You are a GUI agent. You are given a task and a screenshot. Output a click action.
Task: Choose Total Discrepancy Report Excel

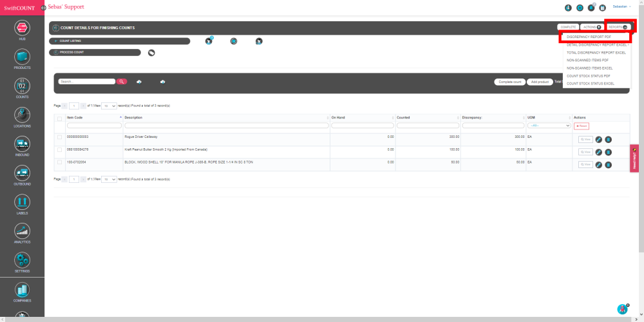[x=596, y=53]
